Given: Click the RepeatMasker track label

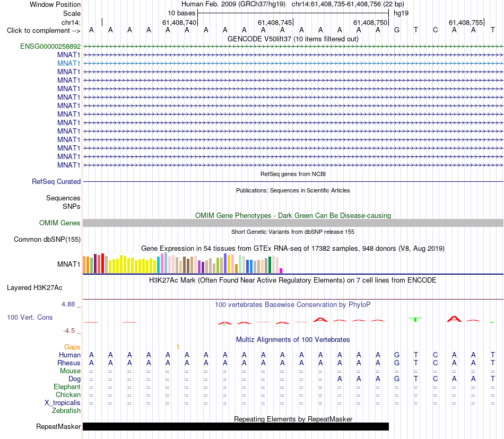Looking at the screenshot, I should (58, 426).
